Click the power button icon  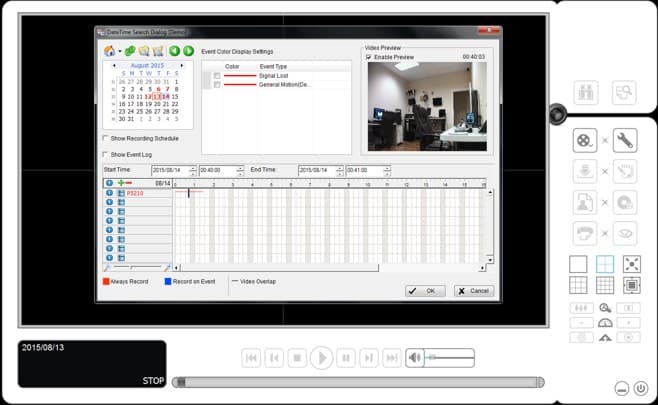point(640,387)
